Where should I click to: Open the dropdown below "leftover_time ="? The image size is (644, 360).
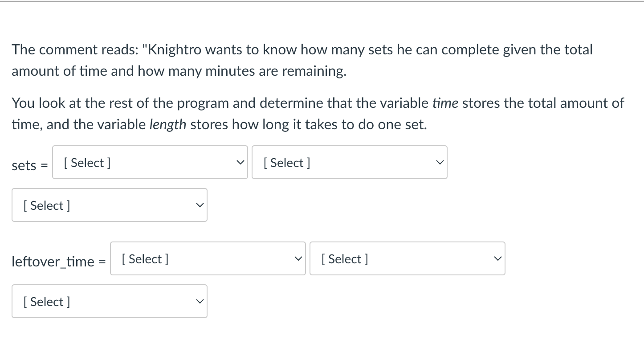pos(109,302)
